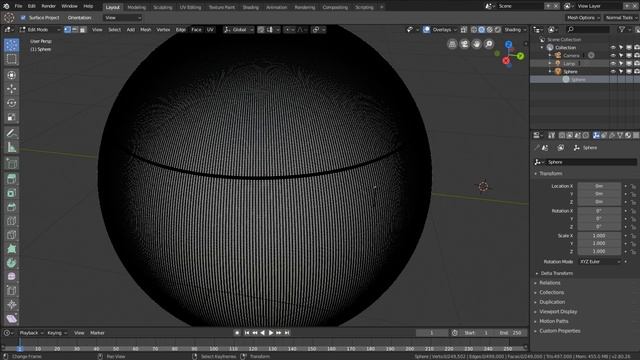Select the Rotate tool
Viewport: 640px width, 360px height.
[11, 103]
